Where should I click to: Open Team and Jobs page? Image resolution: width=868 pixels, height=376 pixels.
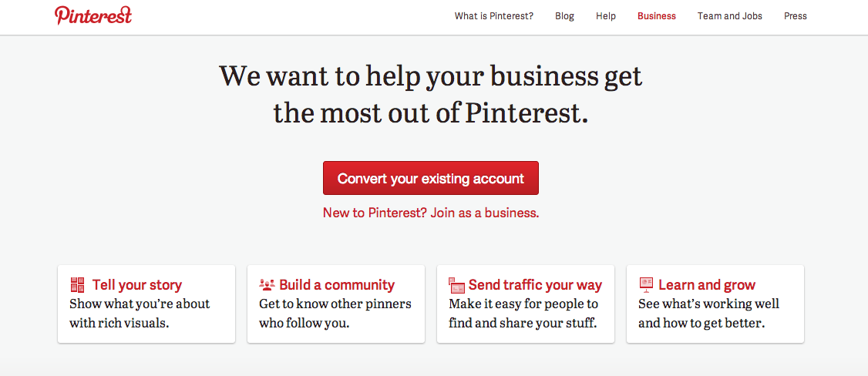(729, 16)
